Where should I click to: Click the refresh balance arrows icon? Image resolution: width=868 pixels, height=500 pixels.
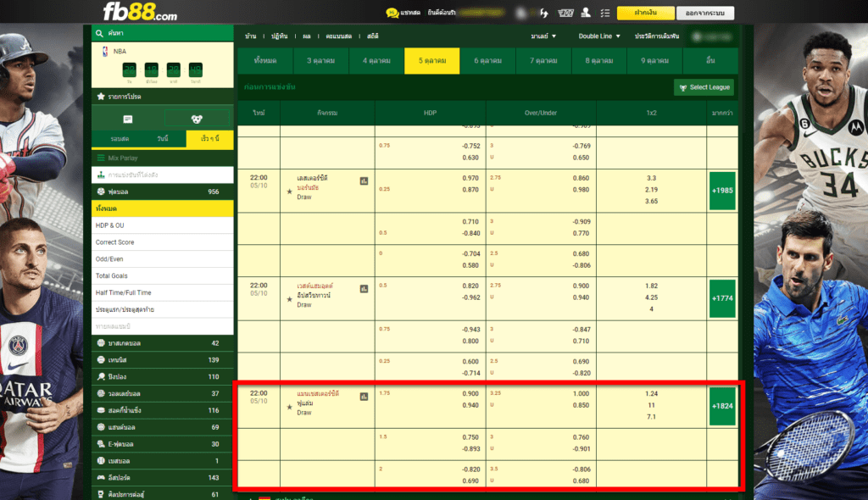(543, 13)
